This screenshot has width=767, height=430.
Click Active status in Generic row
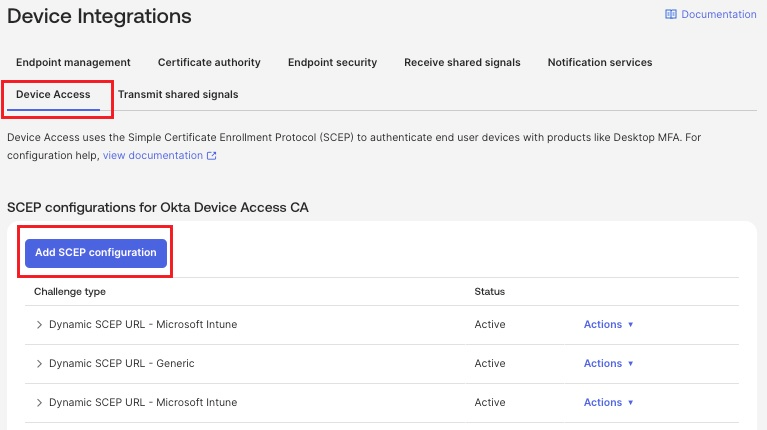click(490, 363)
